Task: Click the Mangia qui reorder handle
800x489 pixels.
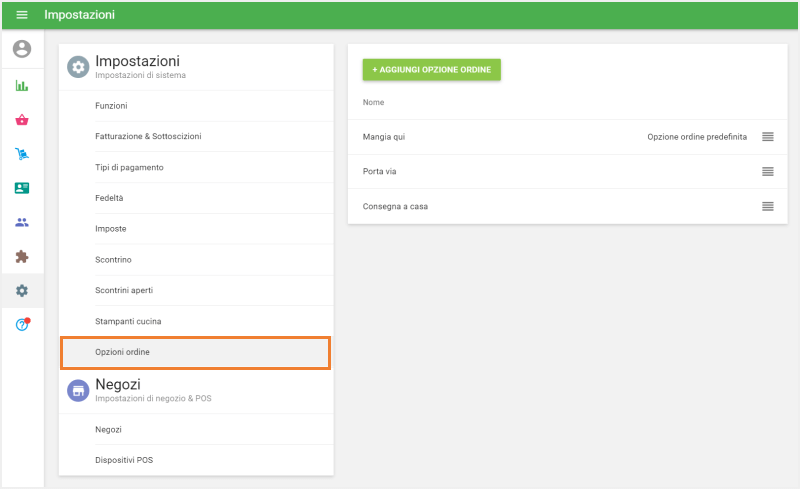Action: pos(767,136)
